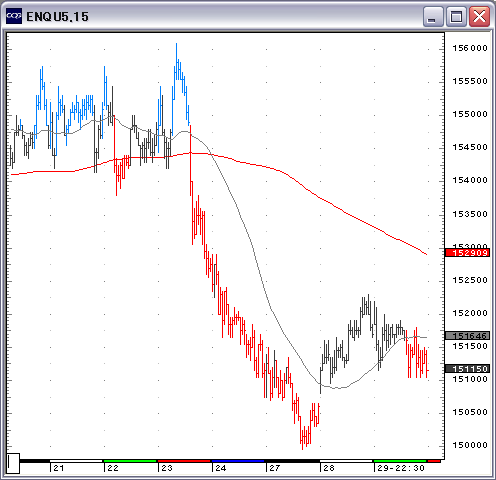Select the 23 date marker on the timeline
This screenshot has width=496, height=480.
(x=167, y=468)
